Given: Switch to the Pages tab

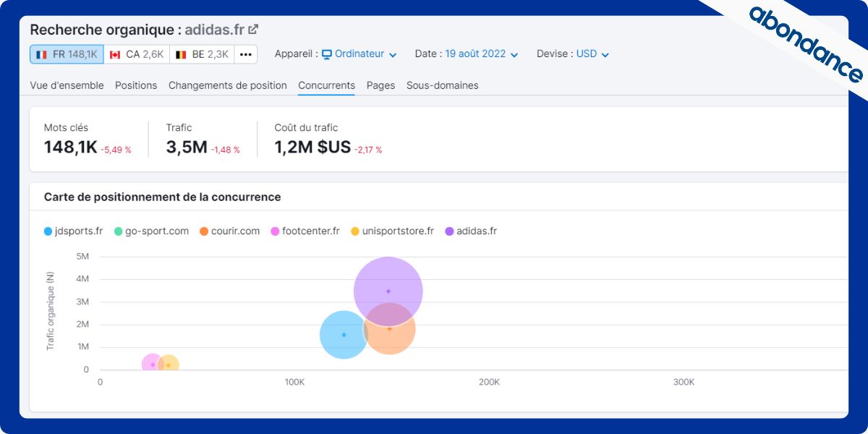Looking at the screenshot, I should (380, 85).
